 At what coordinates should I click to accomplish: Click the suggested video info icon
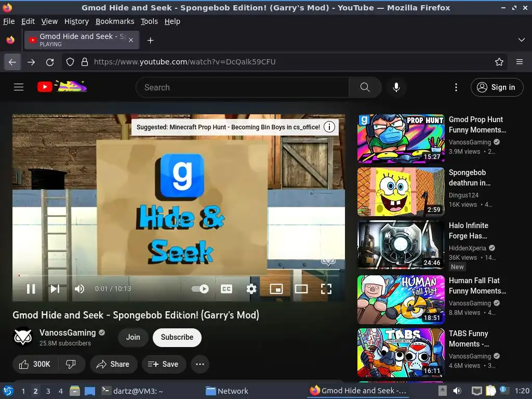pyautogui.click(x=329, y=127)
